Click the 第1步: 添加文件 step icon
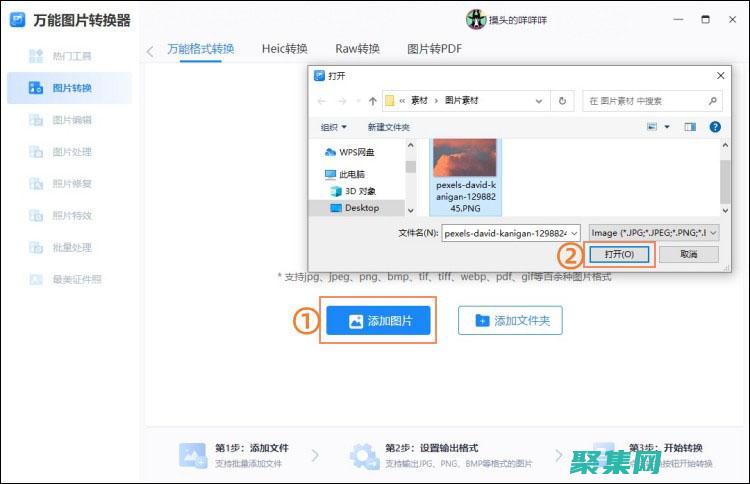The height and width of the screenshot is (484, 750). [193, 455]
